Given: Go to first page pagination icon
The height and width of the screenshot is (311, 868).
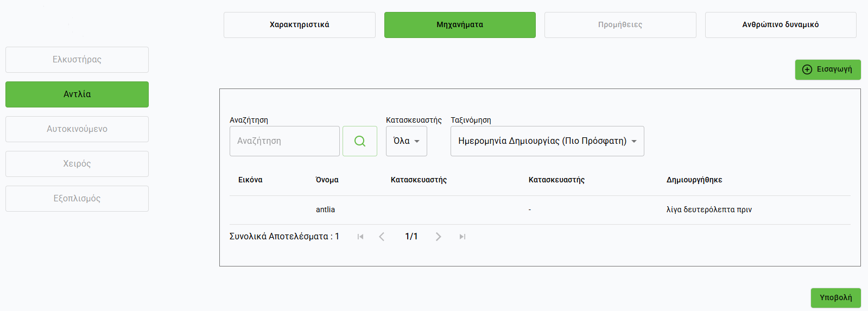Looking at the screenshot, I should (360, 237).
